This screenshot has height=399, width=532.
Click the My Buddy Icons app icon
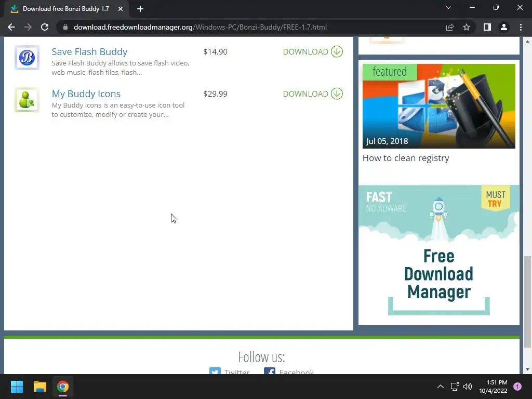[x=27, y=100]
